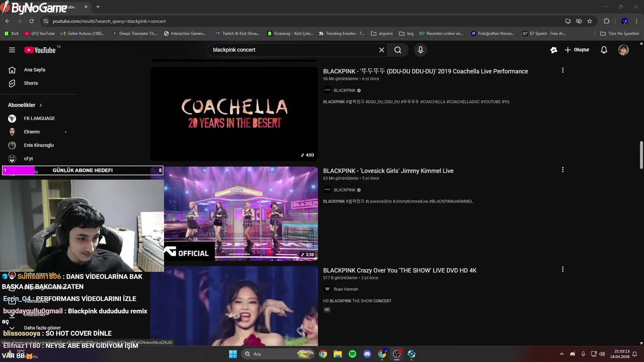Image resolution: width=644 pixels, height=362 pixels.
Task: Open volume control in system tray
Action: 602,354
